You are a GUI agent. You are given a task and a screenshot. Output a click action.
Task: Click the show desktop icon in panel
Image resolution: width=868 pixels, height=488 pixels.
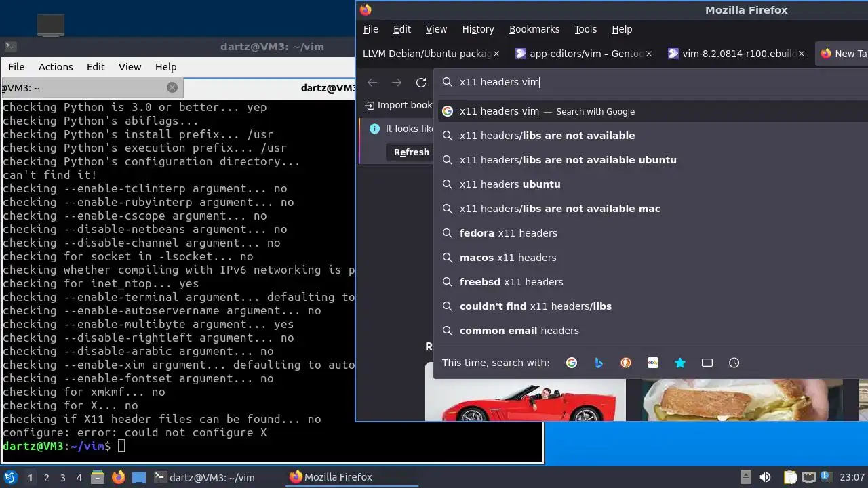tap(139, 477)
